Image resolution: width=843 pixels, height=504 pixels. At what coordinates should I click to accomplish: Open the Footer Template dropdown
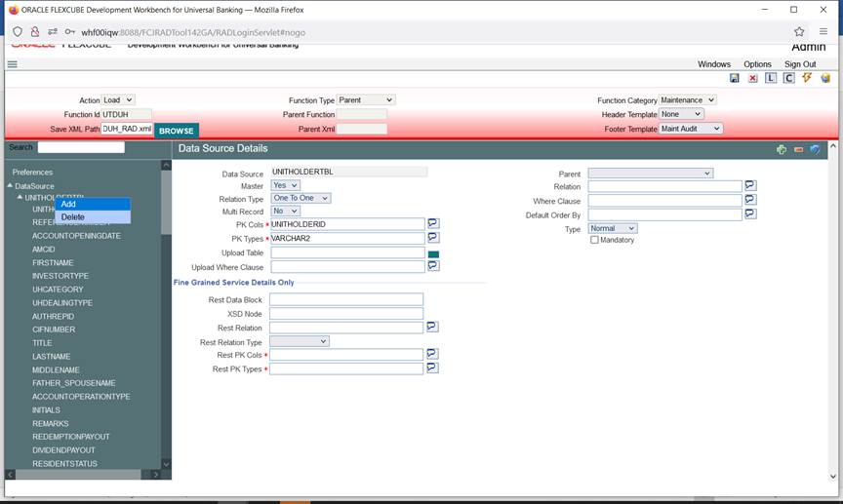(x=691, y=129)
